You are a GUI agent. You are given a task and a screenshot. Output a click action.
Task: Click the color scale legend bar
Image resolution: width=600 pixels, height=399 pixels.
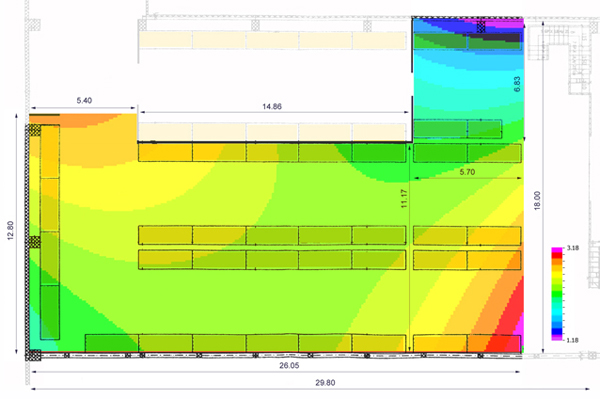point(557,294)
